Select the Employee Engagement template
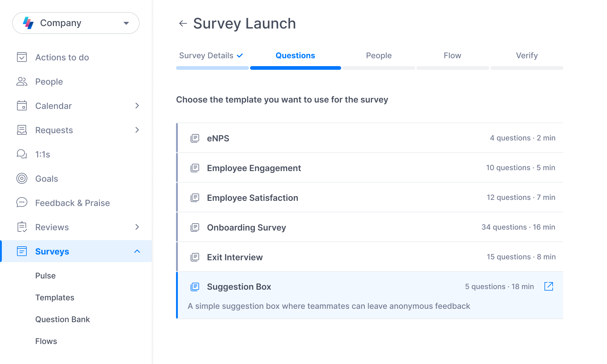The width and height of the screenshot is (607, 364). [x=254, y=168]
